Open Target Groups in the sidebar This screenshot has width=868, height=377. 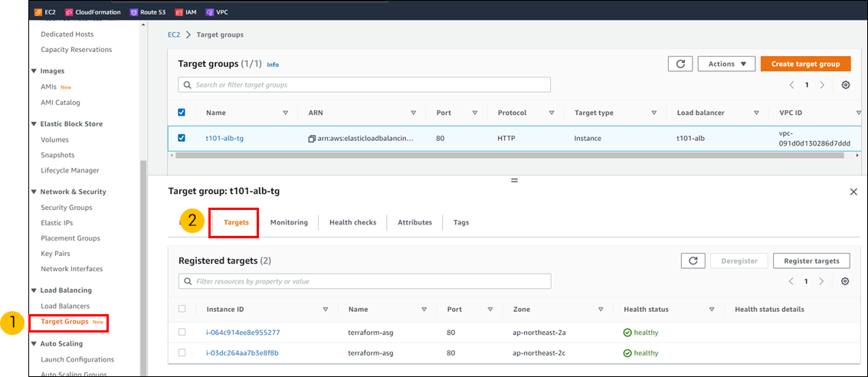tap(64, 322)
